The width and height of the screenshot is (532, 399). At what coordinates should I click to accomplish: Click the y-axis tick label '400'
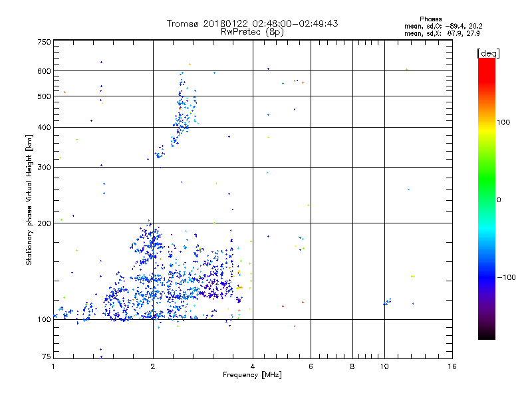(x=44, y=127)
